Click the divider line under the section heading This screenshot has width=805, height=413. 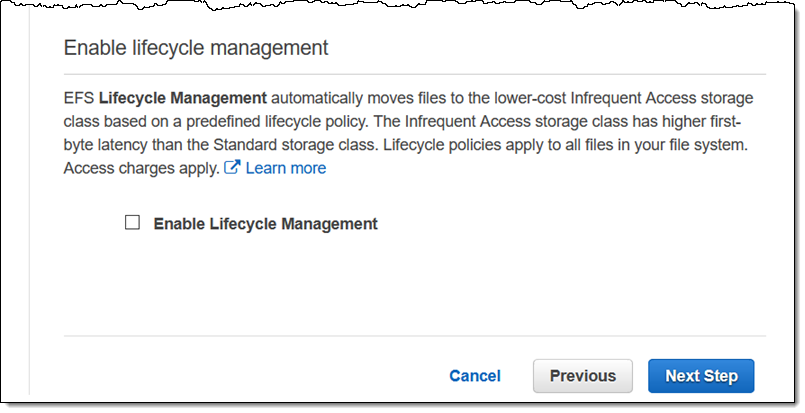coord(415,74)
